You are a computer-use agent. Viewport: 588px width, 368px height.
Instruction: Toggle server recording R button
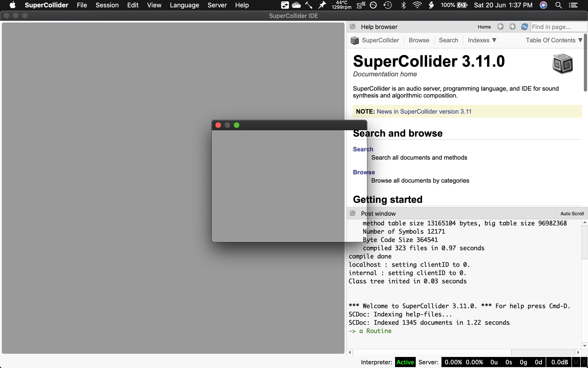pos(584,362)
